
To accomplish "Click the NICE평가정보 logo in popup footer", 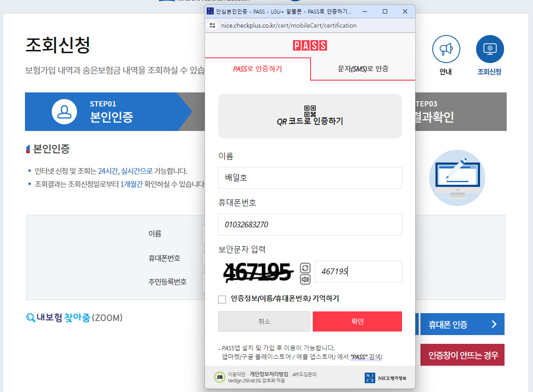I will pyautogui.click(x=385, y=378).
